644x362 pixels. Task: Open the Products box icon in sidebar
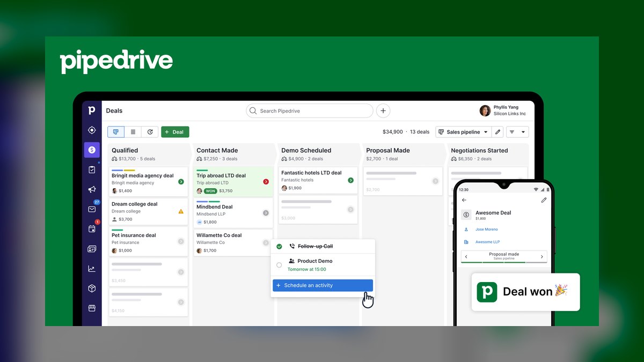92,289
